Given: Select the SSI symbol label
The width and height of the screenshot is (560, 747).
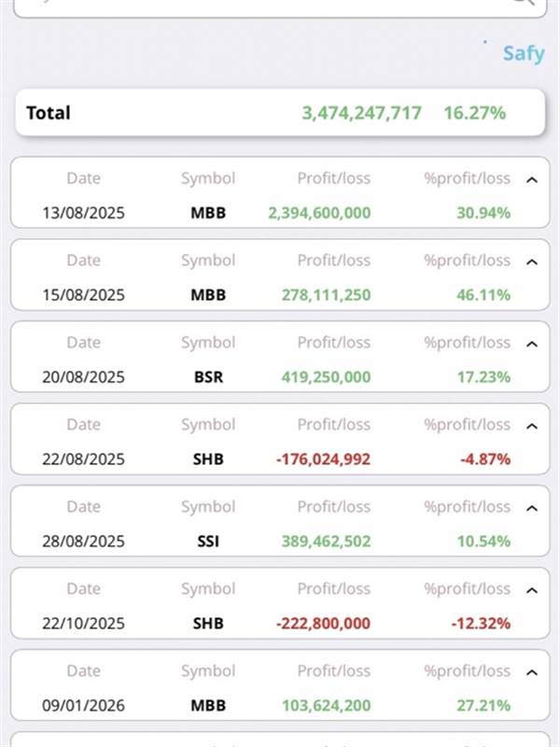Looking at the screenshot, I should [207, 542].
